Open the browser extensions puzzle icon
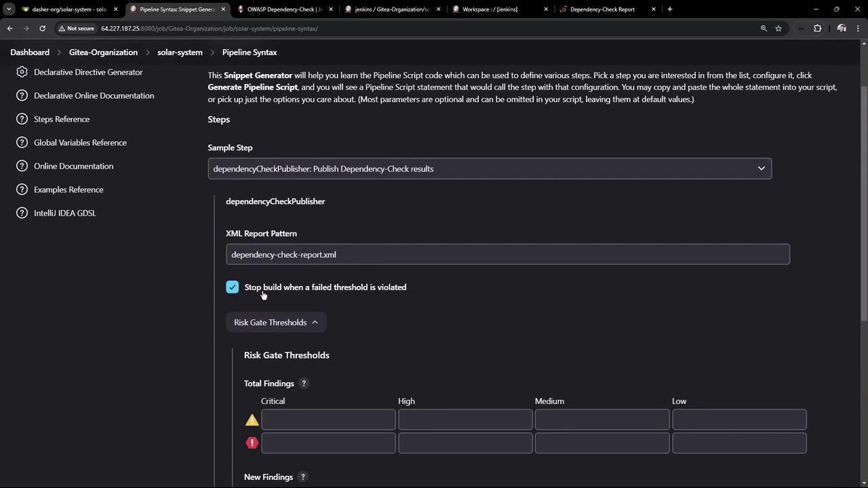868x488 pixels. [817, 28]
